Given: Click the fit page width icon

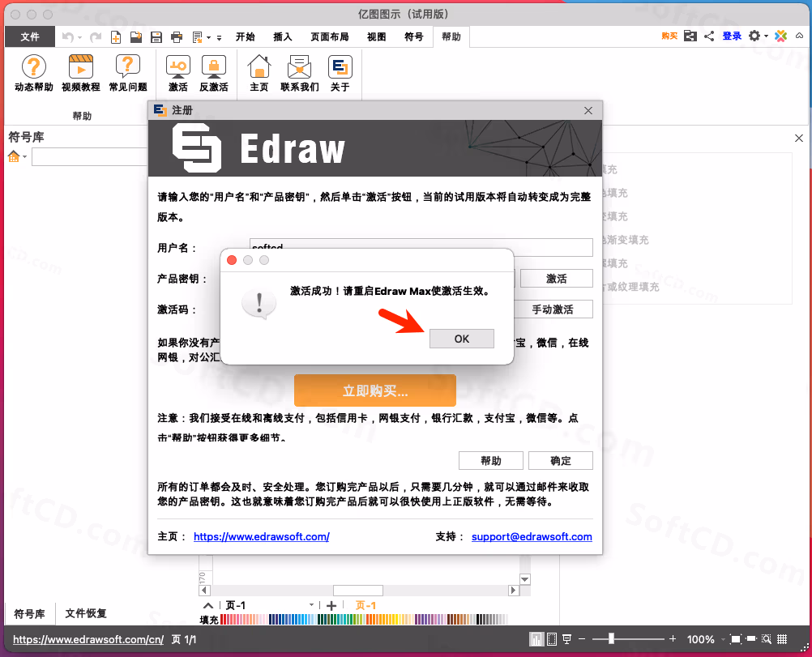Looking at the screenshot, I should [x=751, y=639].
